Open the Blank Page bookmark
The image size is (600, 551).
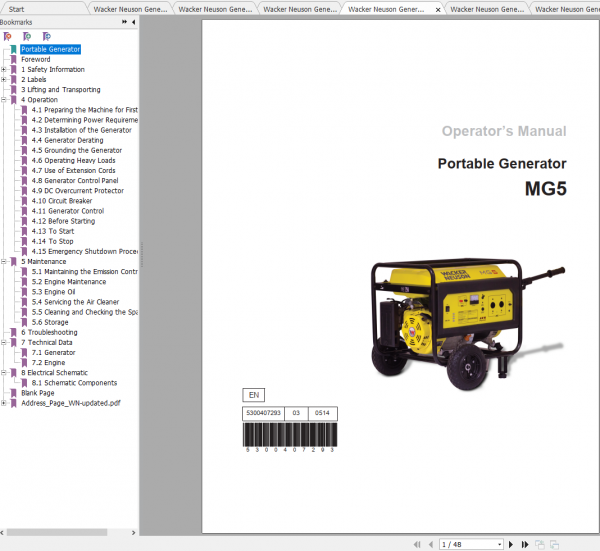pyautogui.click(x=38, y=393)
